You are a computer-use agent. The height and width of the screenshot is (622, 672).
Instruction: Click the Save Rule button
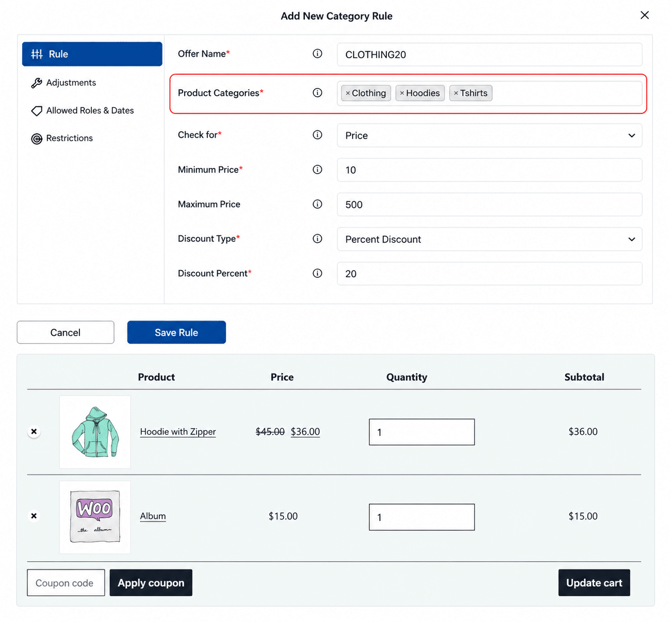point(176,332)
